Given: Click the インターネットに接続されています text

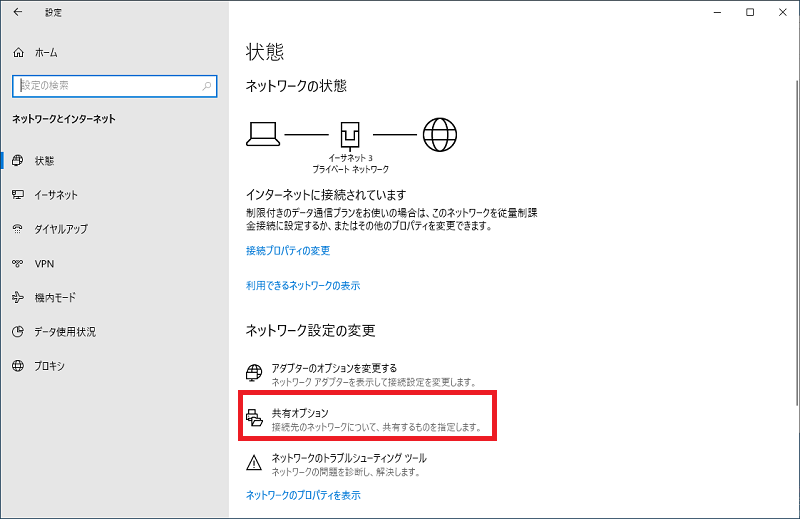Looking at the screenshot, I should click(326, 195).
